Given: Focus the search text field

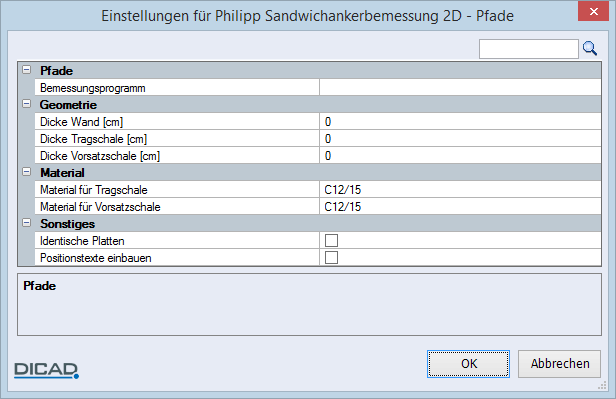Looking at the screenshot, I should pyautogui.click(x=528, y=49).
